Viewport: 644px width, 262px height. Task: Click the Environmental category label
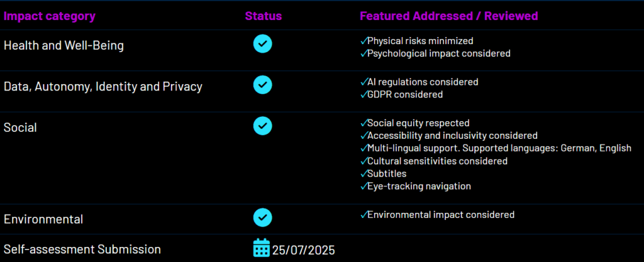coord(43,219)
